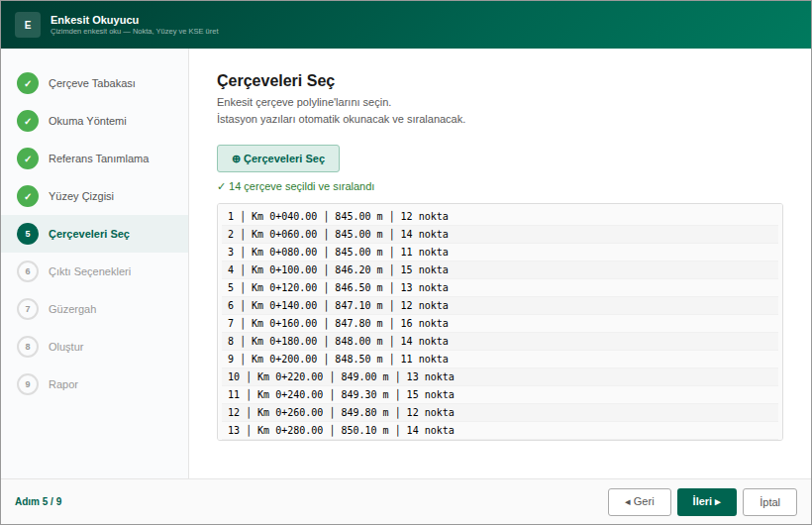The image size is (812, 525).
Task: Cancel the wizard with İptal
Action: tap(769, 501)
